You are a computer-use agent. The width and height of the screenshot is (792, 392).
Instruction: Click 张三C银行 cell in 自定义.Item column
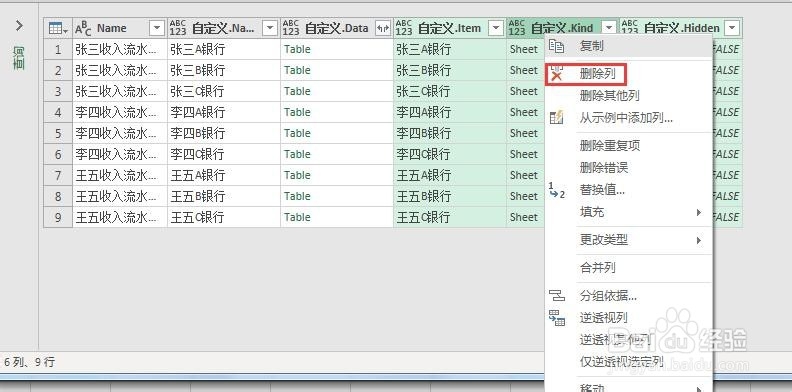tap(450, 91)
